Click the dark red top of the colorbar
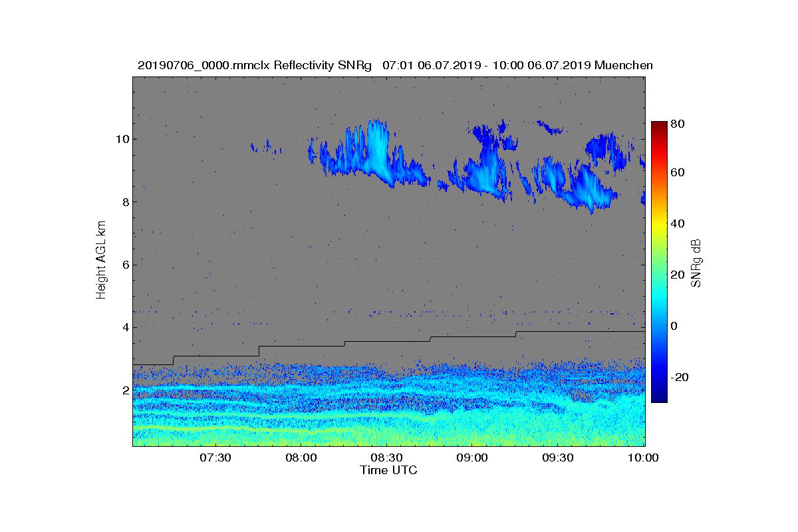798x532 pixels. [658, 125]
